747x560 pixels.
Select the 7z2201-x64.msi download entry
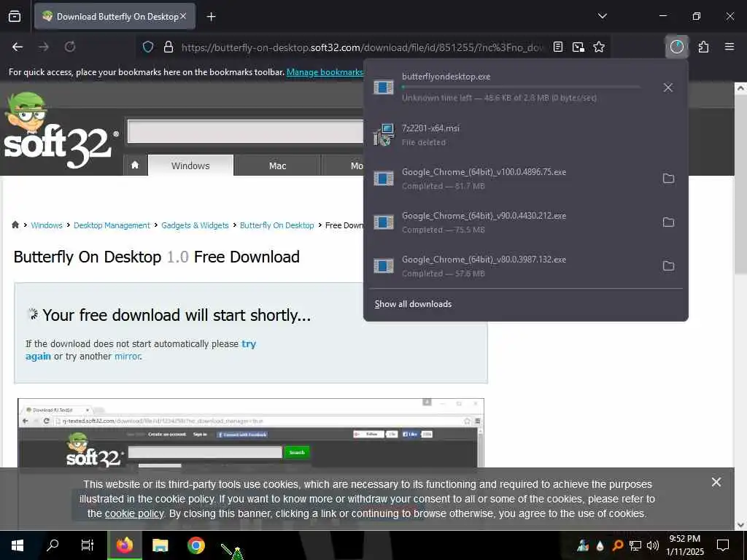[x=525, y=135]
